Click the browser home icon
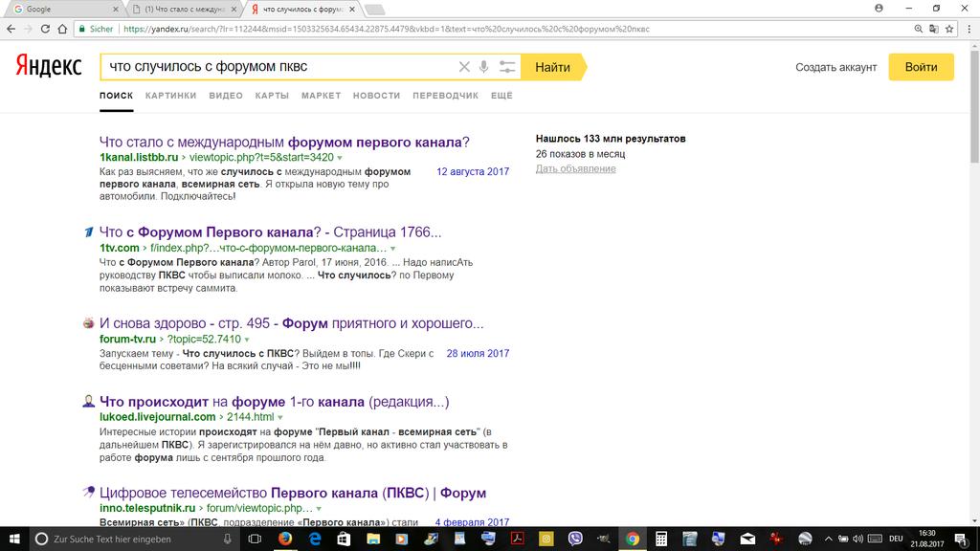Image resolution: width=980 pixels, height=551 pixels. (x=62, y=29)
